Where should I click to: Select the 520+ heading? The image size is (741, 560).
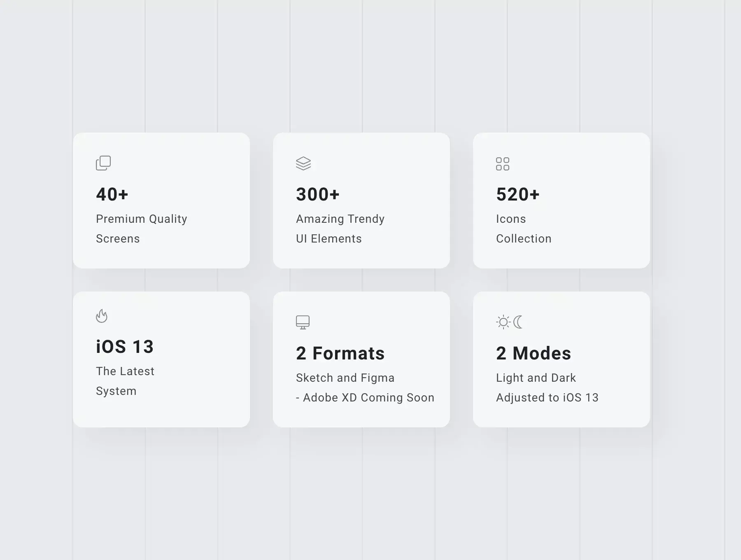518,194
